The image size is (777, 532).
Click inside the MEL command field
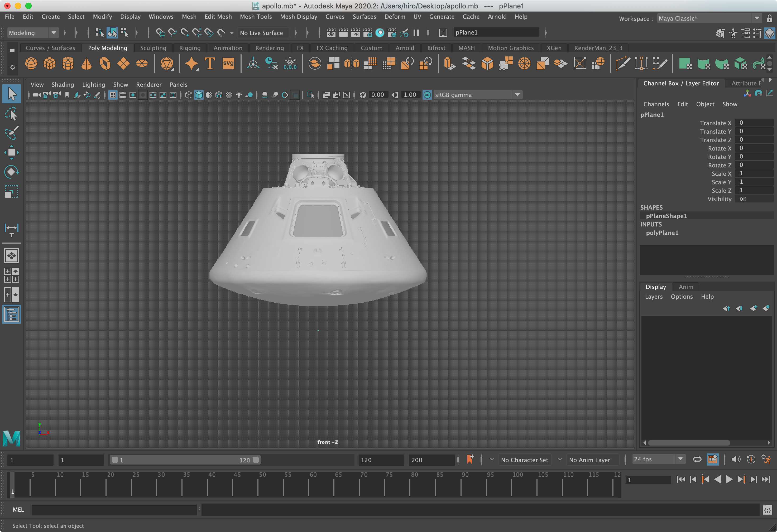(114, 510)
